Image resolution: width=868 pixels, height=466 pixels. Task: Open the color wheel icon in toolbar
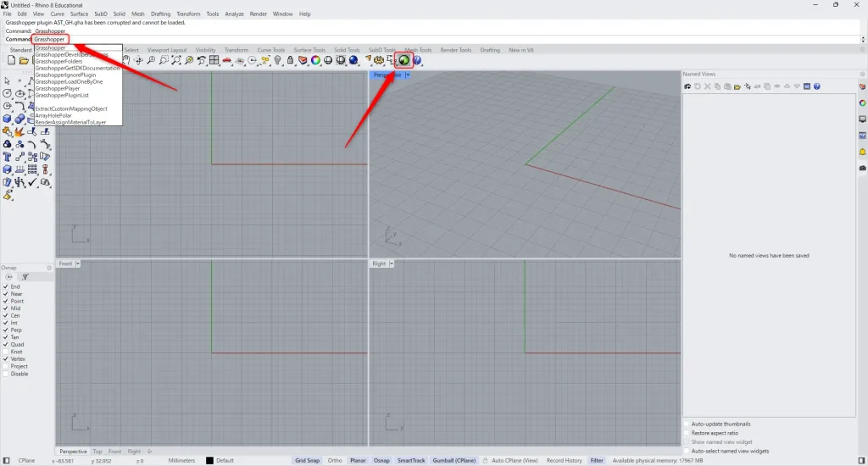[315, 60]
